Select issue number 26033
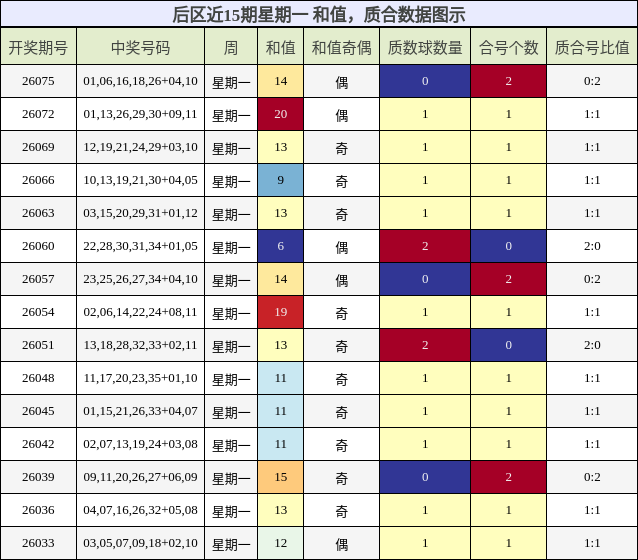The height and width of the screenshot is (560, 638). pyautogui.click(x=38, y=542)
